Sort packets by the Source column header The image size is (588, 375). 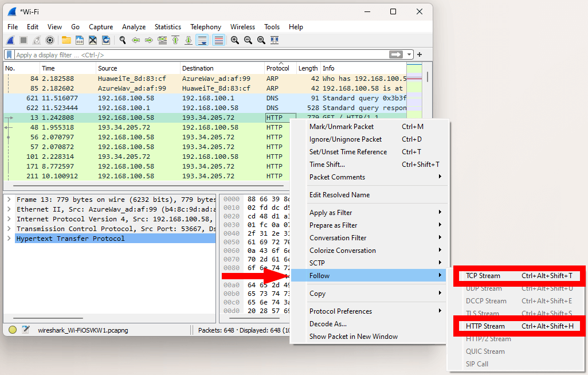point(138,68)
